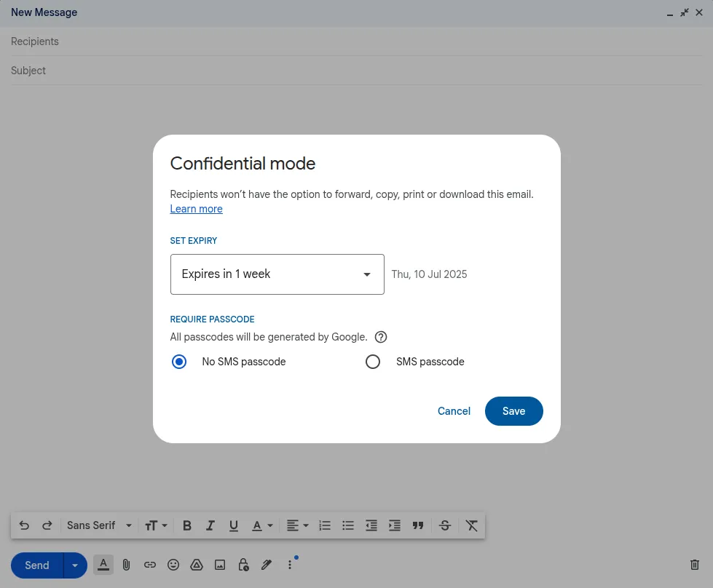The width and height of the screenshot is (713, 588).
Task: Click the Undo icon in formatting toolbar
Action: click(24, 525)
